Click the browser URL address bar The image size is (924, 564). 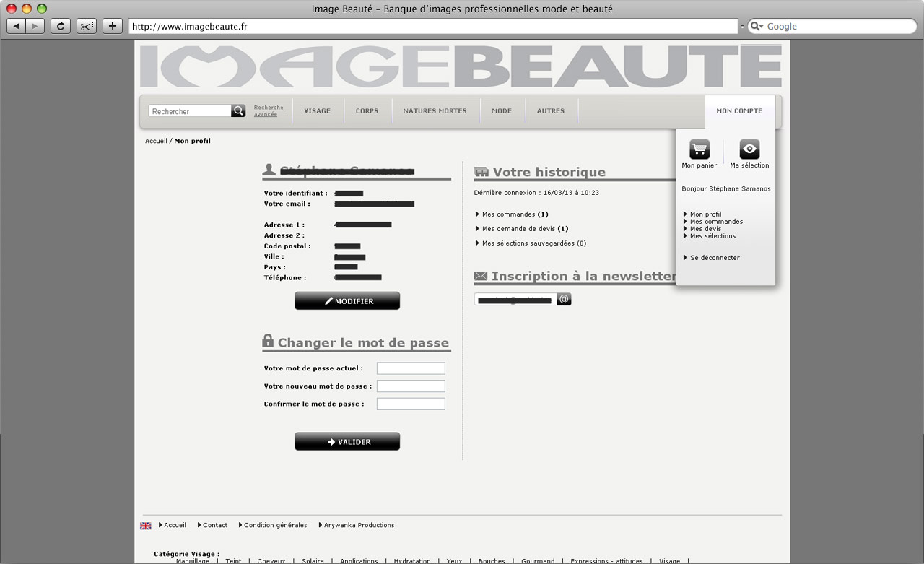coord(433,26)
